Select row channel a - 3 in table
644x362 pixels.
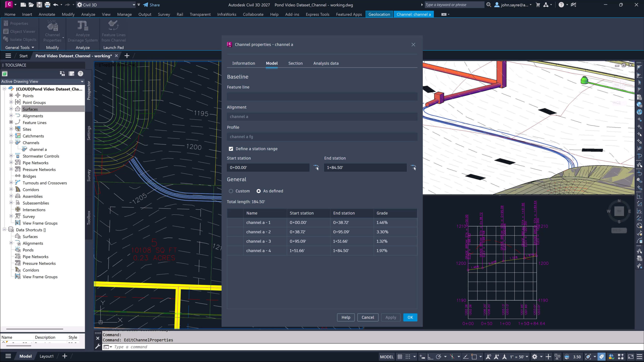322,241
